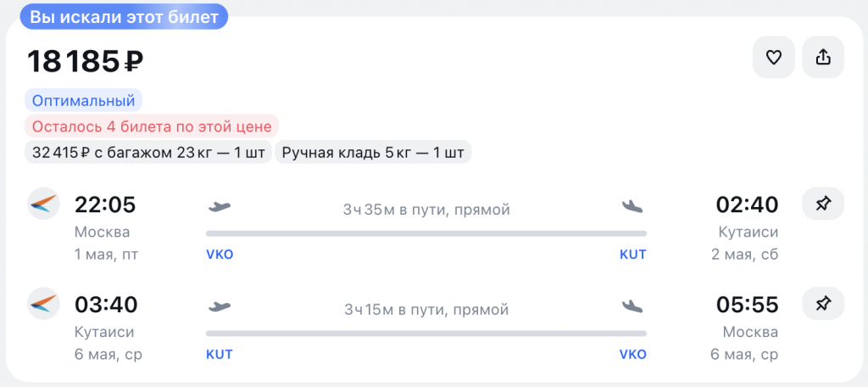Click airline logo on outbound flight
The height and width of the screenshot is (387, 868).
point(42,205)
